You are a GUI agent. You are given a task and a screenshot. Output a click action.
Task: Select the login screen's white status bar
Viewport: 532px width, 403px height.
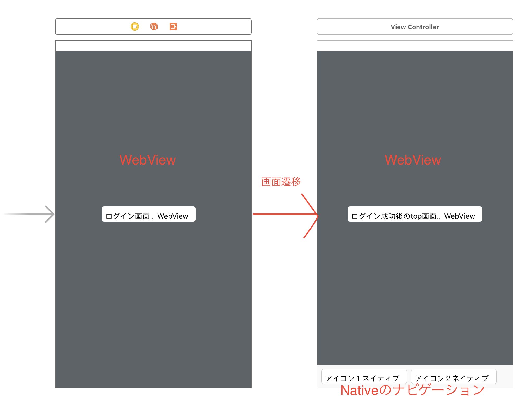point(153,45)
